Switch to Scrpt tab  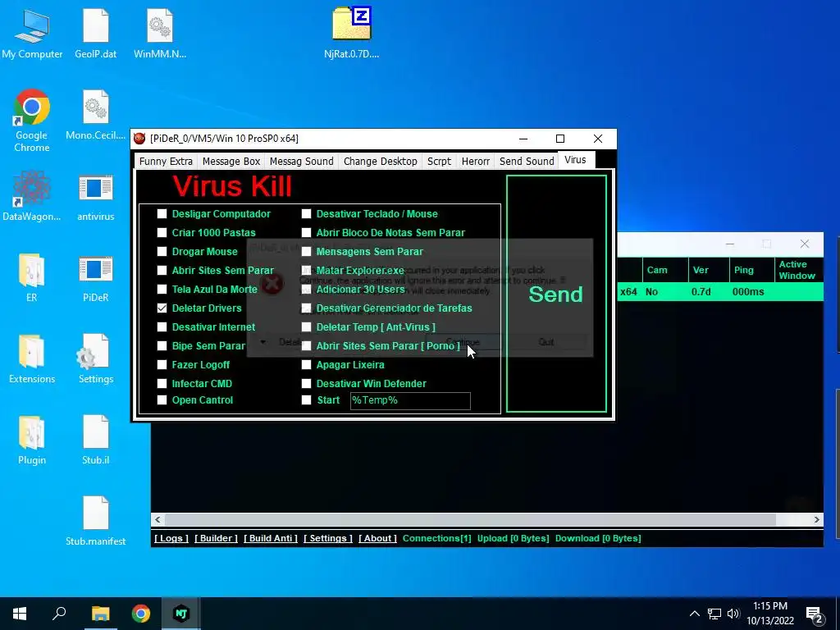tap(439, 162)
